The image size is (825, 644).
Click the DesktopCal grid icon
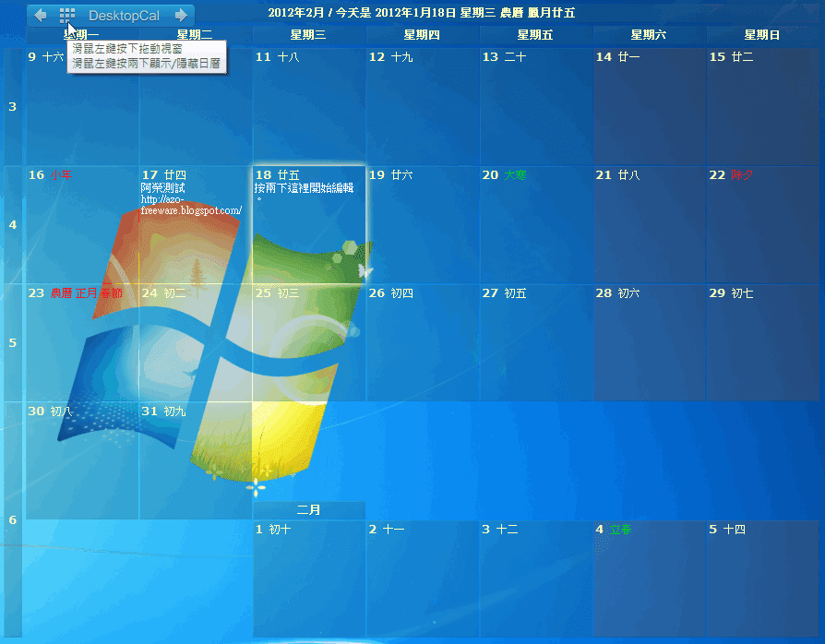point(66,16)
